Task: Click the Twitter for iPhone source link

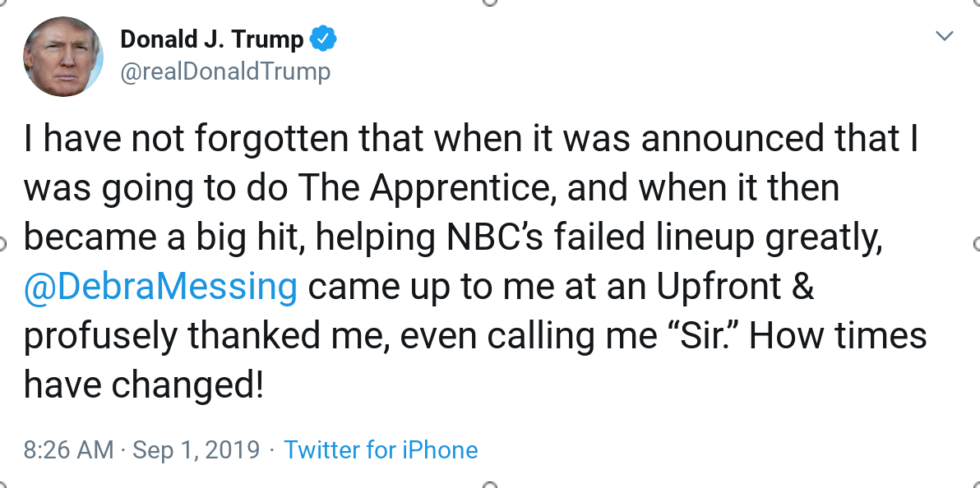Action: 381,450
